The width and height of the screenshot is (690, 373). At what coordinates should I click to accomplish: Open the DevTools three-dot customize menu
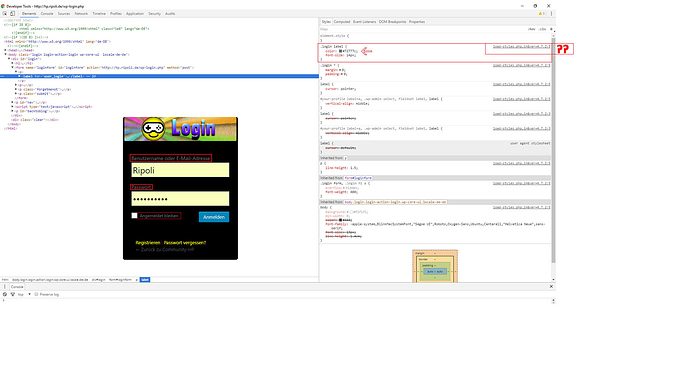click(551, 14)
